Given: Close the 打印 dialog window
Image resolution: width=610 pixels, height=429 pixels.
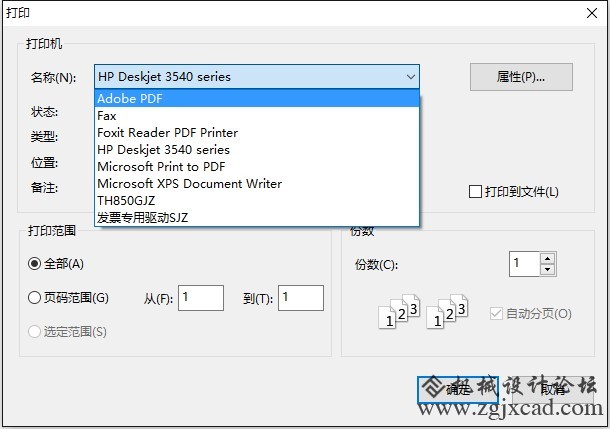Looking at the screenshot, I should [x=592, y=13].
